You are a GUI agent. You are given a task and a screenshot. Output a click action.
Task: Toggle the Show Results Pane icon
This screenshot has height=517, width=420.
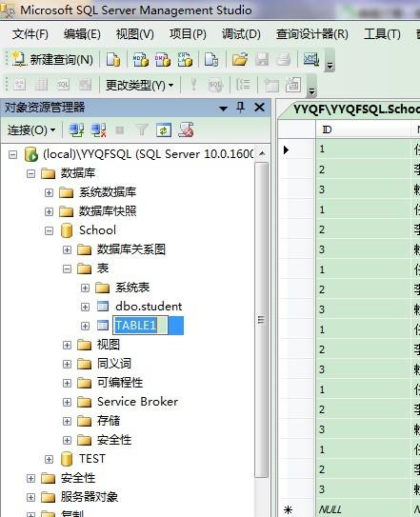(x=85, y=85)
